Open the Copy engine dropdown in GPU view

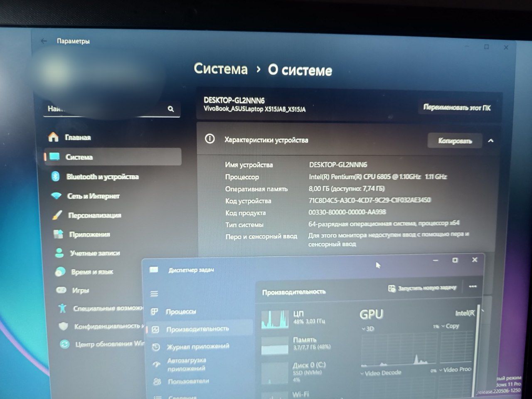pos(450,326)
